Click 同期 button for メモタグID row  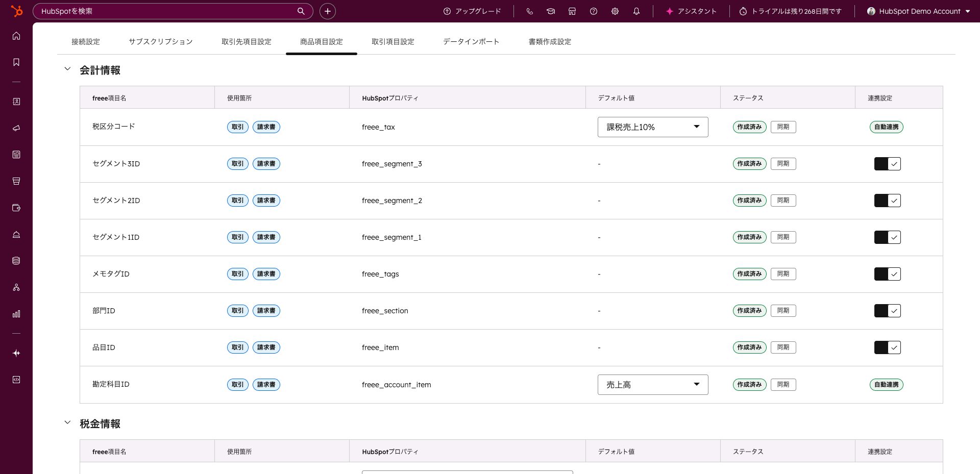(783, 274)
